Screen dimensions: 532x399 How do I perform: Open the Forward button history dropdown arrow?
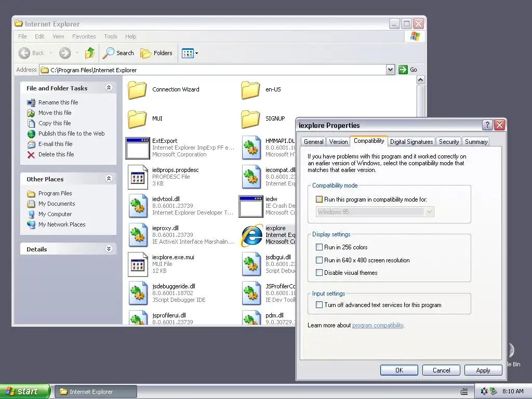[x=77, y=53]
